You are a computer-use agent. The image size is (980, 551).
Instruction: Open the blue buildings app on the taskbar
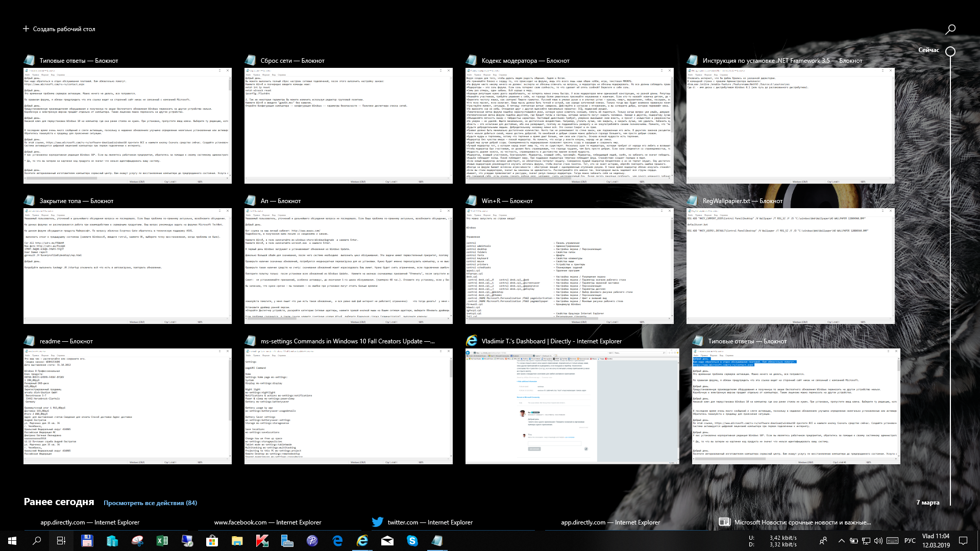(x=112, y=541)
